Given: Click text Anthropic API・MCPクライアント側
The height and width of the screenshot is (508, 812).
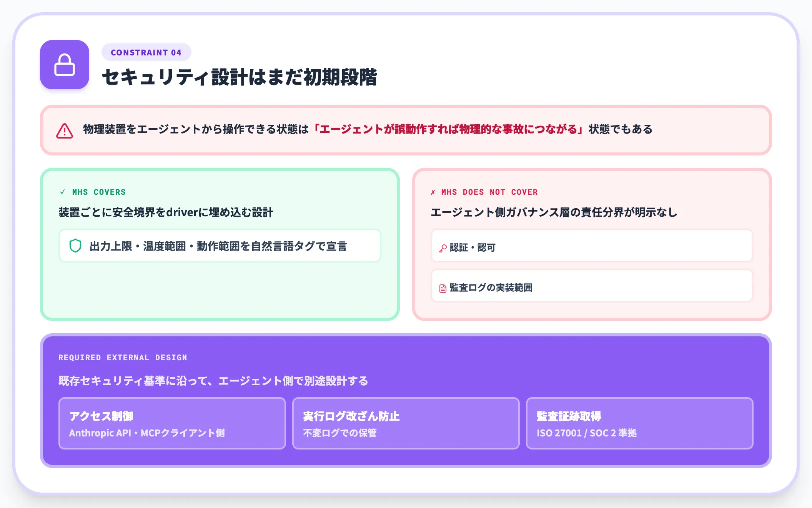Looking at the screenshot, I should point(147,433).
